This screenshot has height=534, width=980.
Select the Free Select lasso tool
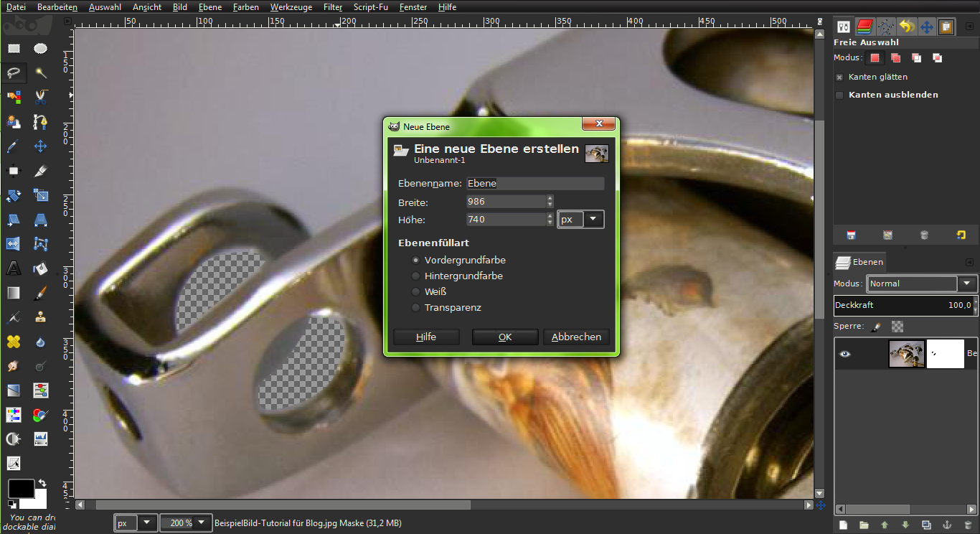pyautogui.click(x=13, y=72)
